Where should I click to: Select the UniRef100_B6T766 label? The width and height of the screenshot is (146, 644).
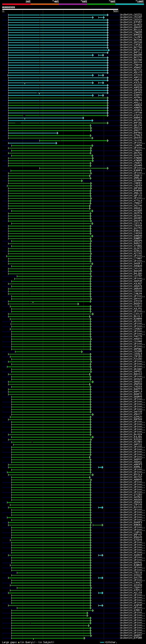(x=131, y=48)
